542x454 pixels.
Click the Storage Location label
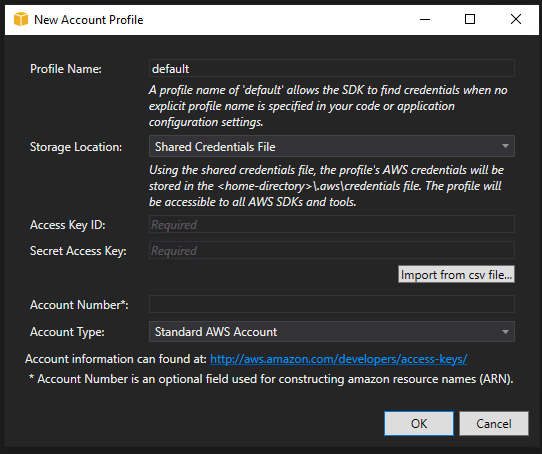click(x=76, y=147)
